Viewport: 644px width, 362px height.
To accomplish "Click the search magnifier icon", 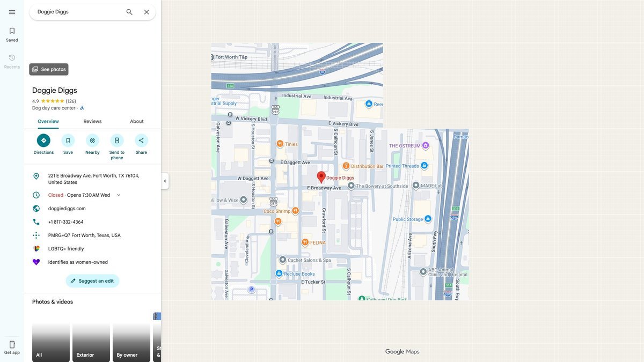I will coord(129,12).
